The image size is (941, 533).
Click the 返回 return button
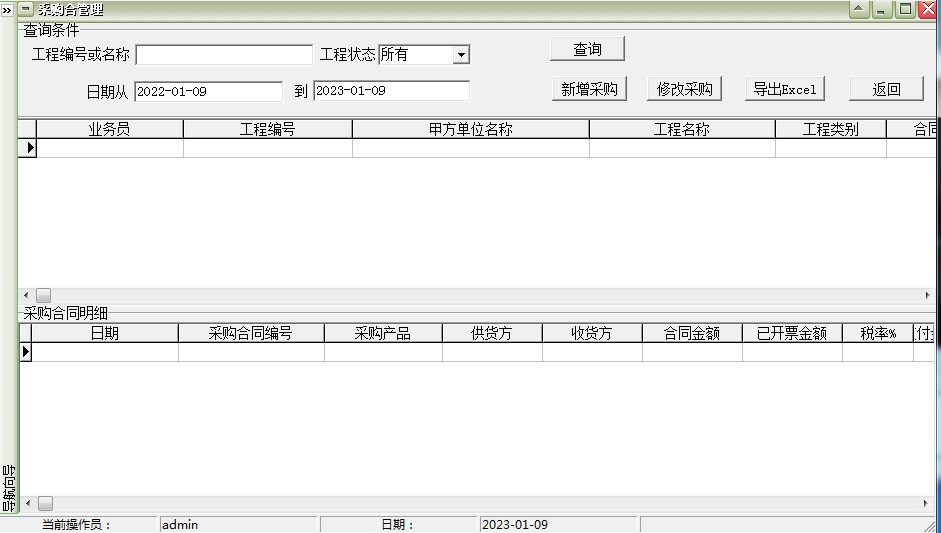click(x=886, y=89)
